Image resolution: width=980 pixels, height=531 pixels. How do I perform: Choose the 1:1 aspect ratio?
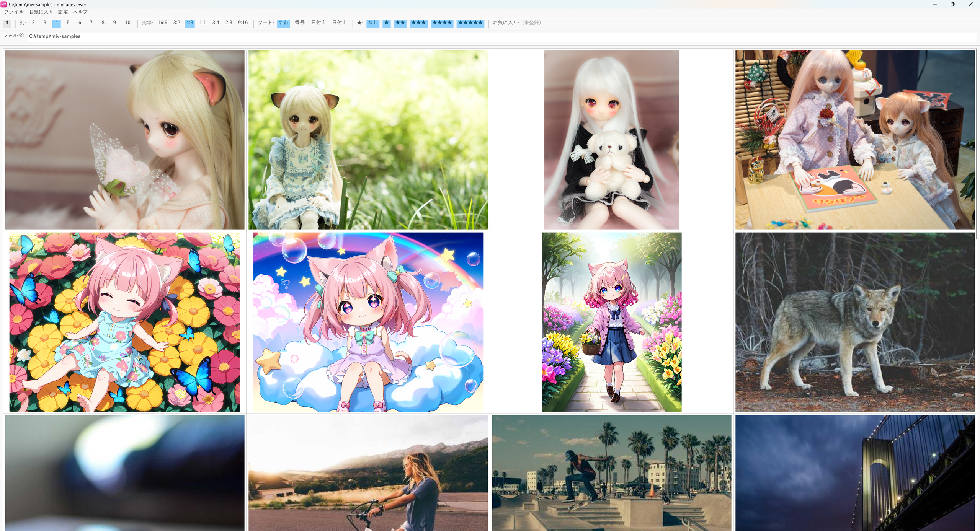203,23
